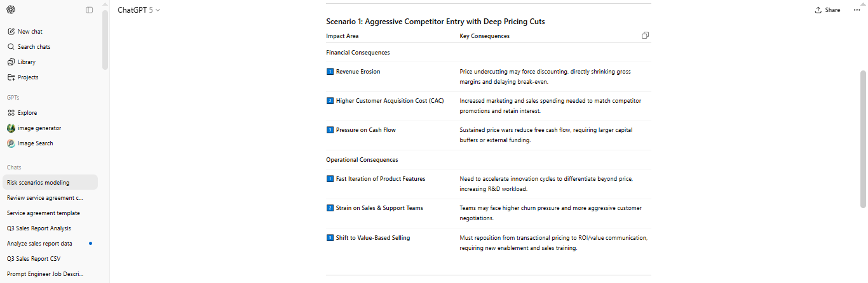
Task: Collapse the sidebar with the panel icon
Action: coord(89,10)
